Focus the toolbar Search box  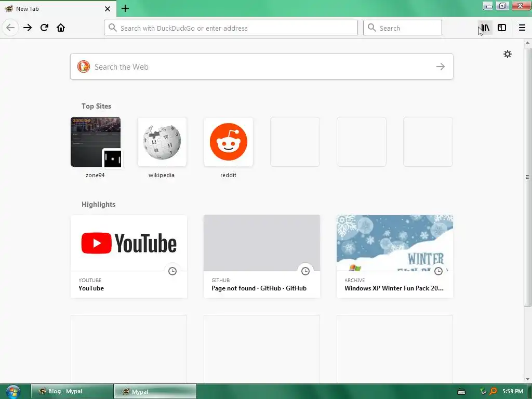[x=403, y=28]
